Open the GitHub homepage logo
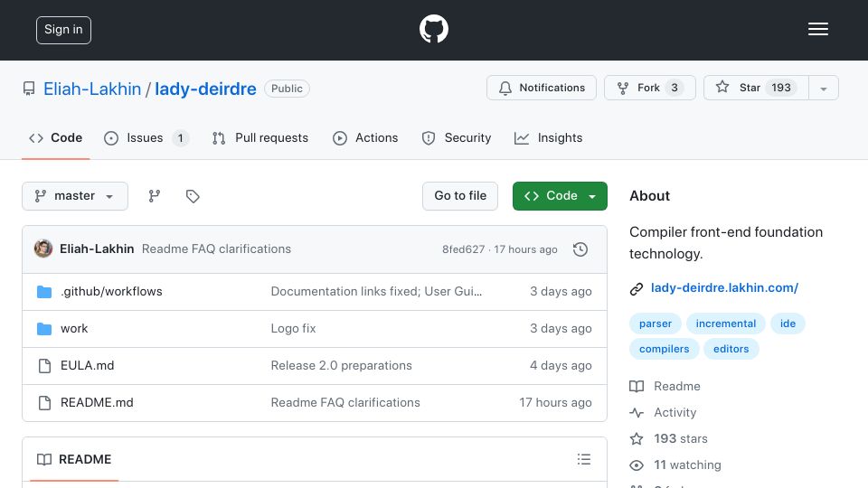 [433, 29]
